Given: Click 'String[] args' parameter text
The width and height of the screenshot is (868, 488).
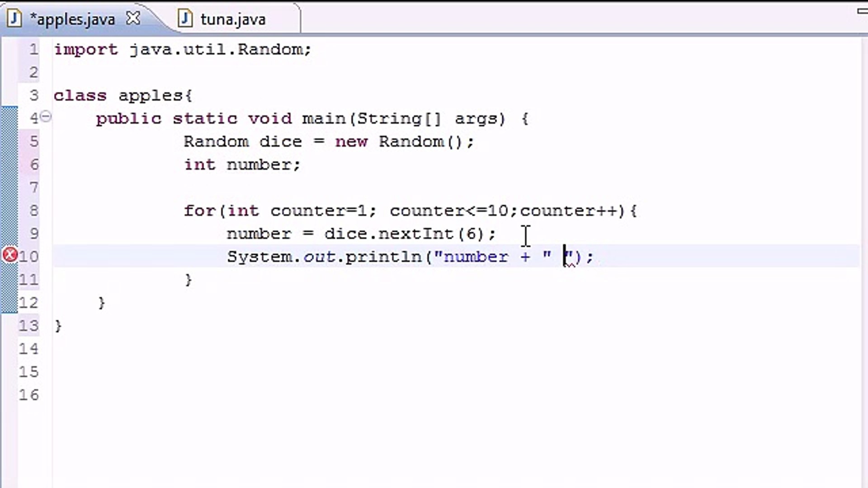Looking at the screenshot, I should point(431,119).
